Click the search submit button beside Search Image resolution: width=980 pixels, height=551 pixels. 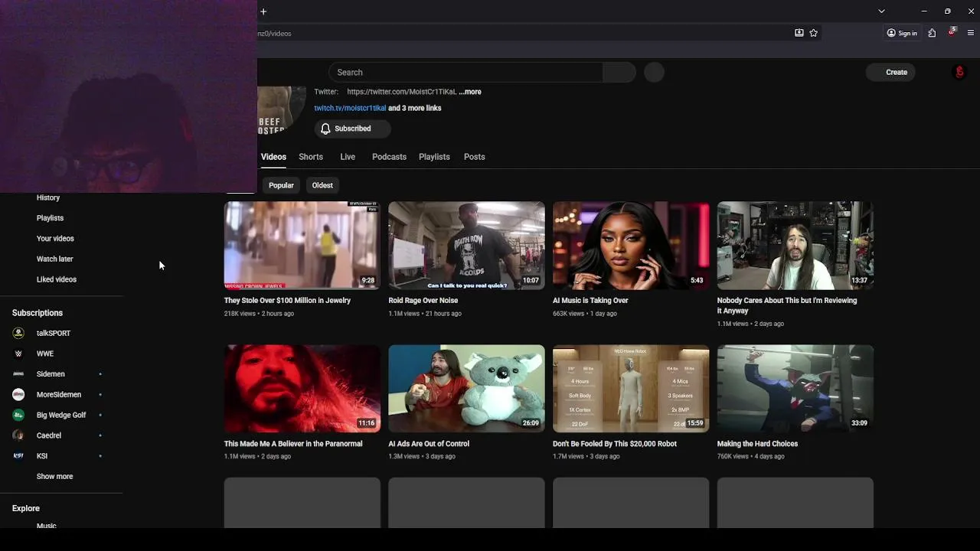619,72
